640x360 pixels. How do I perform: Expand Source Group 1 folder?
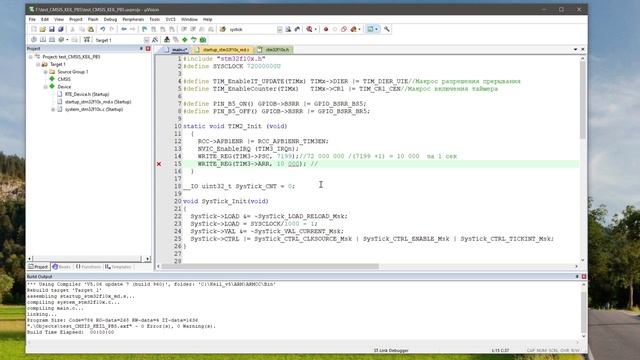click(46, 72)
